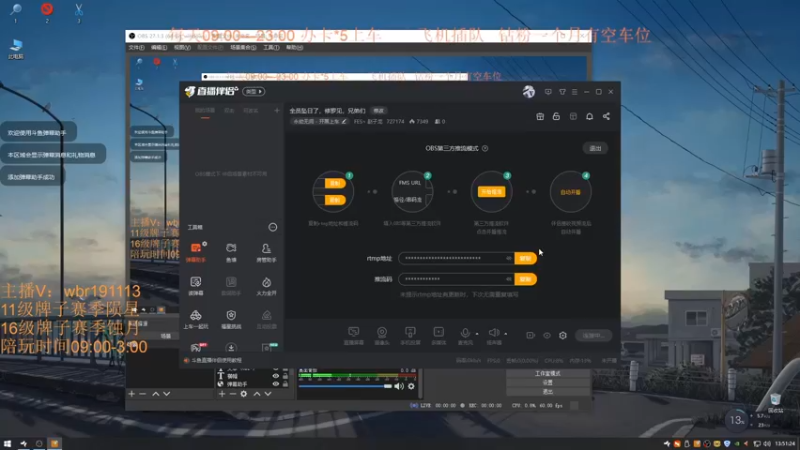This screenshot has width=800, height=450.
Task: Expand the mode pill next to logo
Action: coord(254,92)
